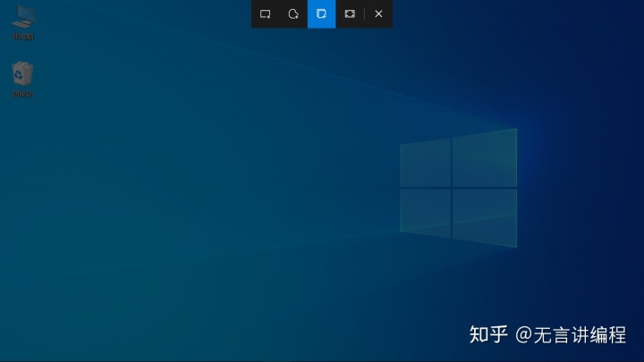Select the Window Snip mode
This screenshot has height=362, width=644.
click(322, 14)
